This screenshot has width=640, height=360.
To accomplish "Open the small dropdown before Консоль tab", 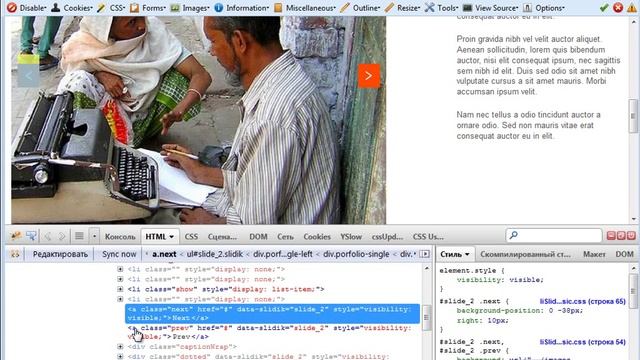I will pos(94,236).
